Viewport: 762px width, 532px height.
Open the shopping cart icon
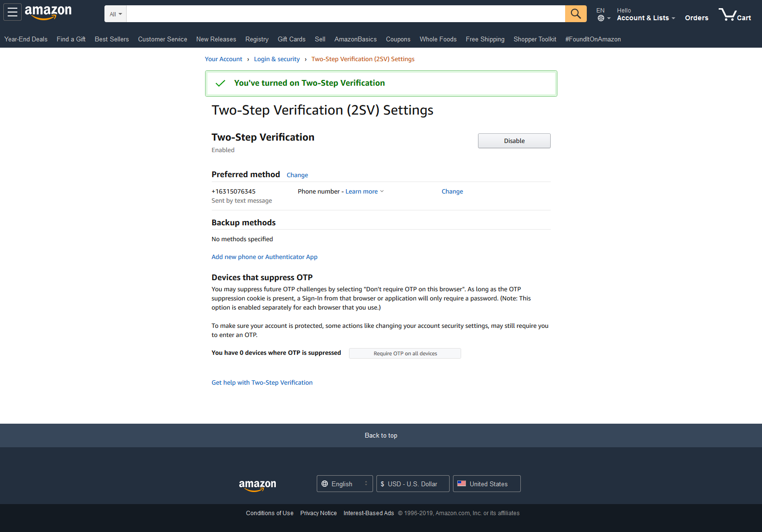click(x=735, y=14)
